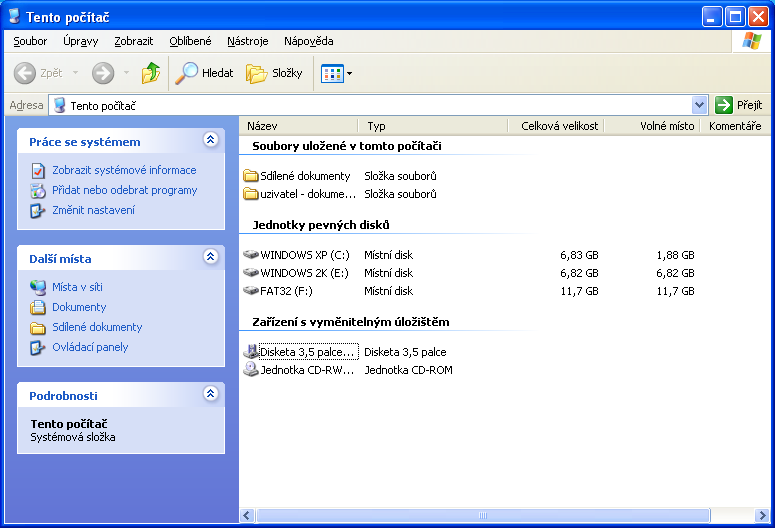
Task: Go up one folder level icon
Action: coord(151,73)
